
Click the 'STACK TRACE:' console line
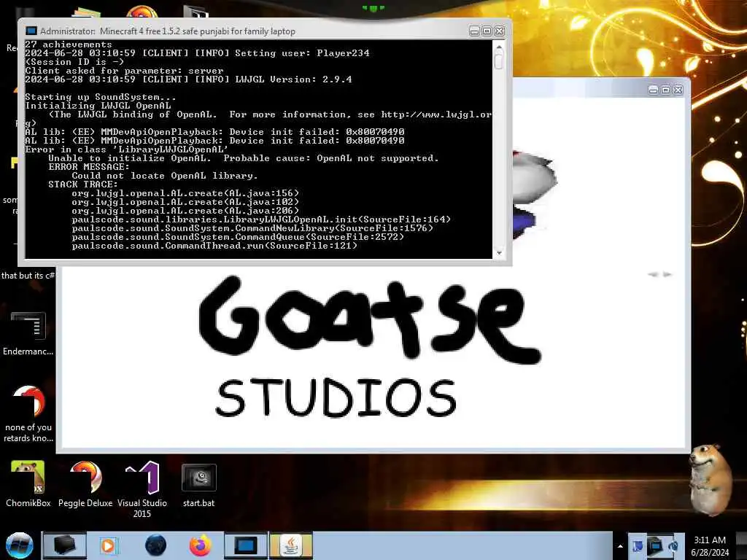(83, 184)
